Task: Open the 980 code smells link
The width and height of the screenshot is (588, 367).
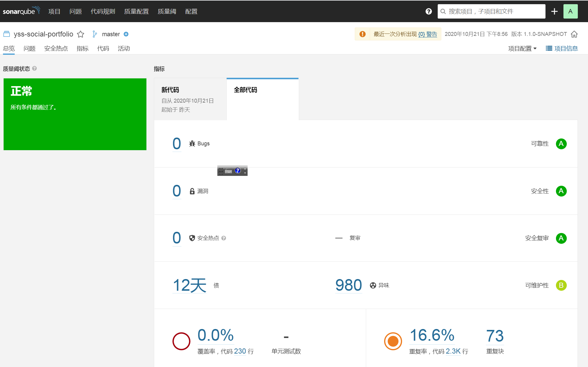Action: [348, 285]
